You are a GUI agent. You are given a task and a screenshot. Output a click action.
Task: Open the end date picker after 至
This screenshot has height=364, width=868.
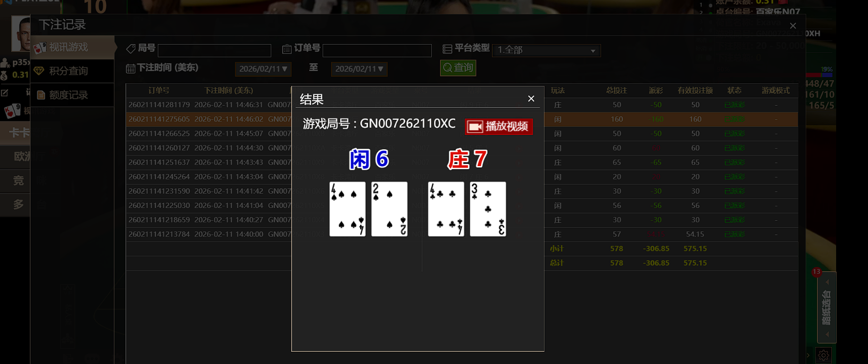click(x=359, y=69)
